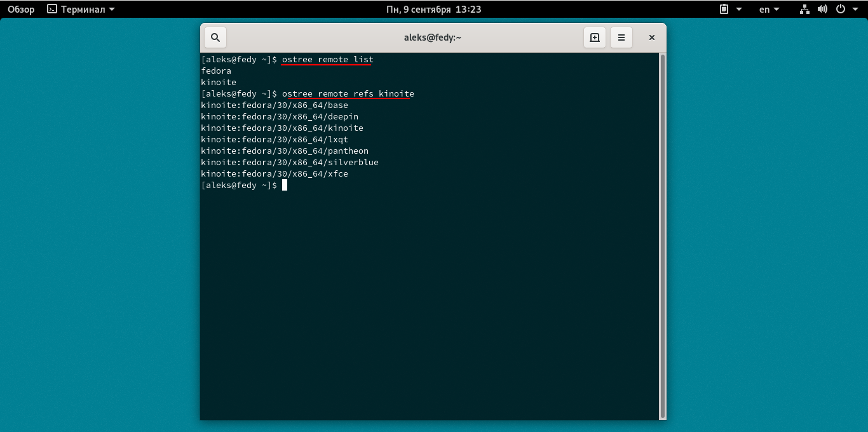Click the power icon in top bar
Screen dimensions: 868x432
840,10
